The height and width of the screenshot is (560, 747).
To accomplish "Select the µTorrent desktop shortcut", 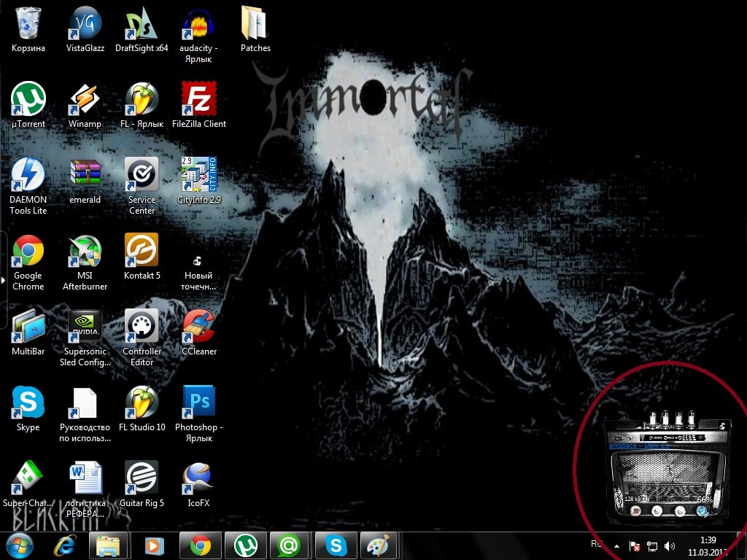I will 28,105.
